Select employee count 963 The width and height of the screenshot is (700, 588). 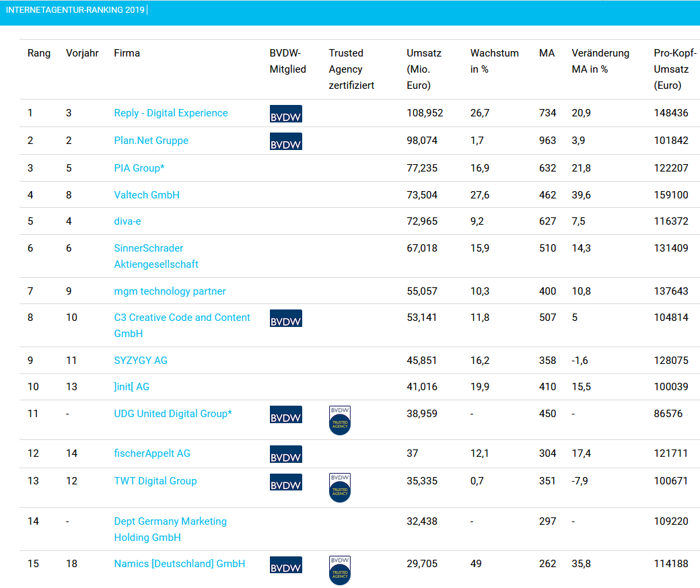coord(547,141)
